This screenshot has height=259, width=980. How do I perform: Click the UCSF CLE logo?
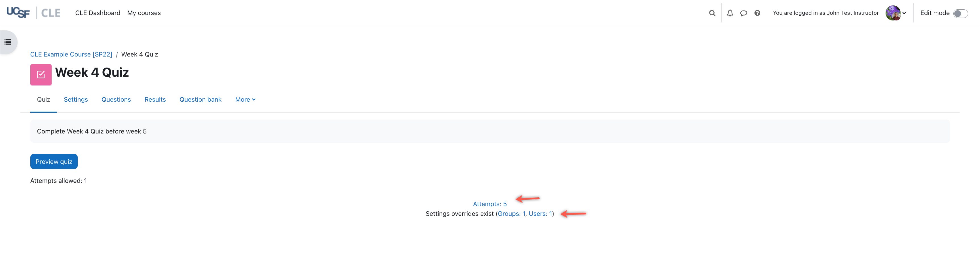[33, 13]
